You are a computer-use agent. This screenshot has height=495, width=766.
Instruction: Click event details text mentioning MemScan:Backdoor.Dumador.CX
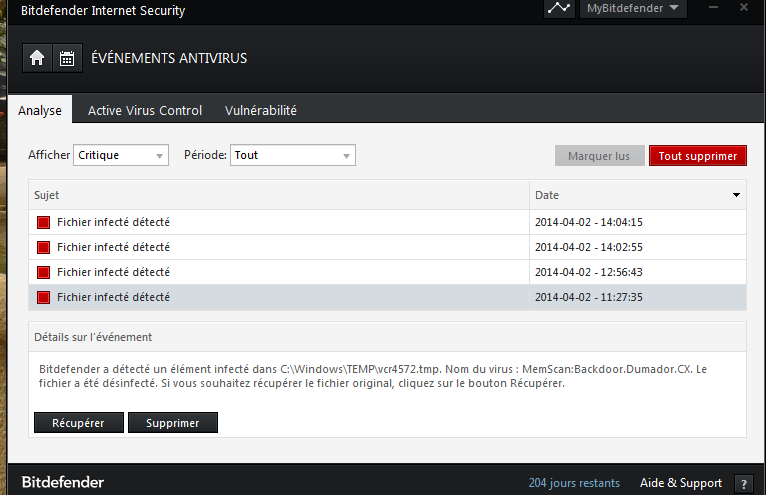click(373, 376)
